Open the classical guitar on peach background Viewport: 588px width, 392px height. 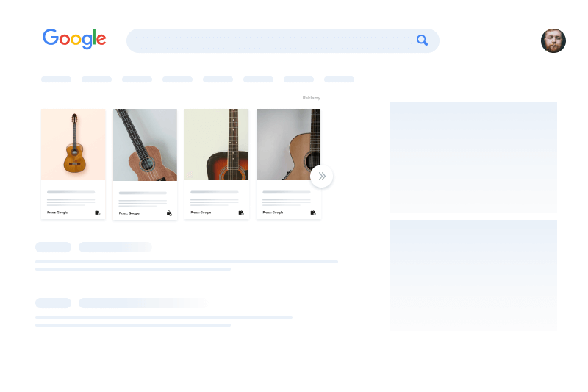click(73, 144)
